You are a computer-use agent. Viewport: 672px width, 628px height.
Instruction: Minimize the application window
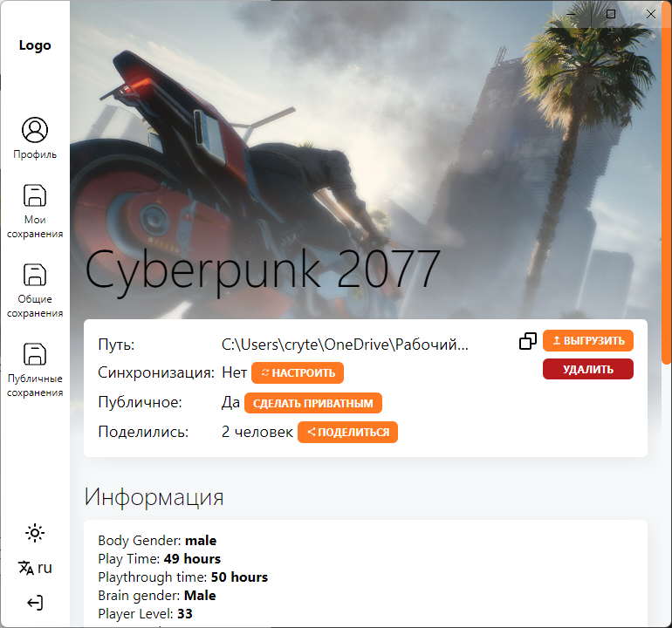pyautogui.click(x=571, y=14)
